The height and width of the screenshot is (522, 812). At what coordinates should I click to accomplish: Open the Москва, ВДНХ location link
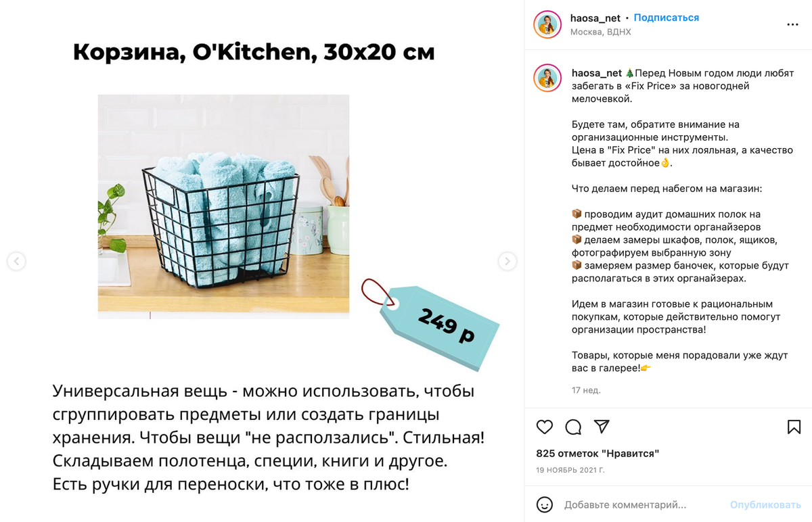pyautogui.click(x=601, y=32)
